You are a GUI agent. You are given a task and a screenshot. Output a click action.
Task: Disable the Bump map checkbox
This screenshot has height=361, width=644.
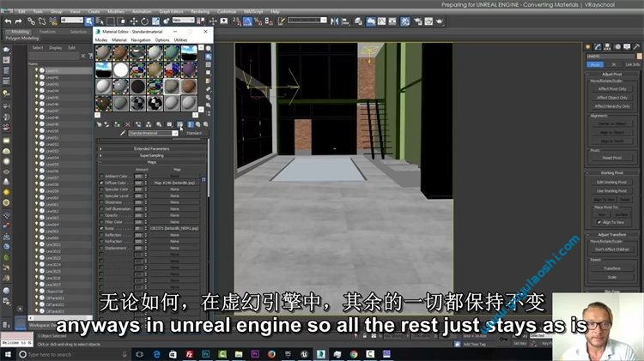point(101,228)
